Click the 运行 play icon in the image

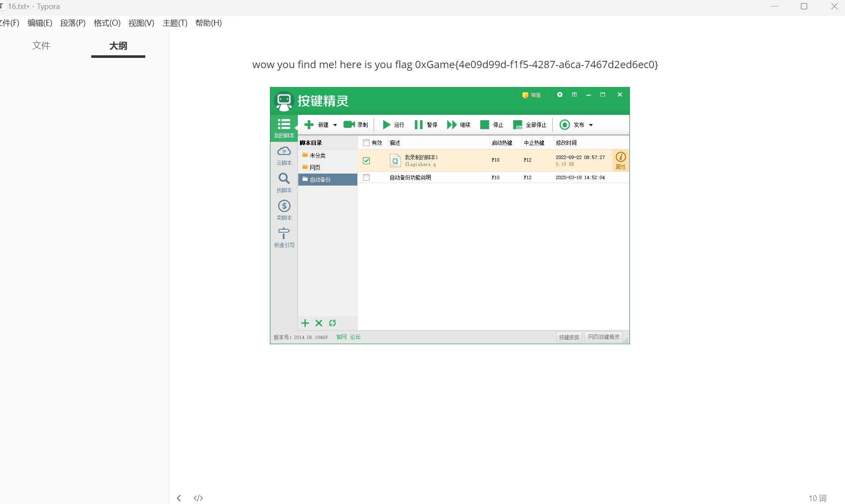click(387, 125)
